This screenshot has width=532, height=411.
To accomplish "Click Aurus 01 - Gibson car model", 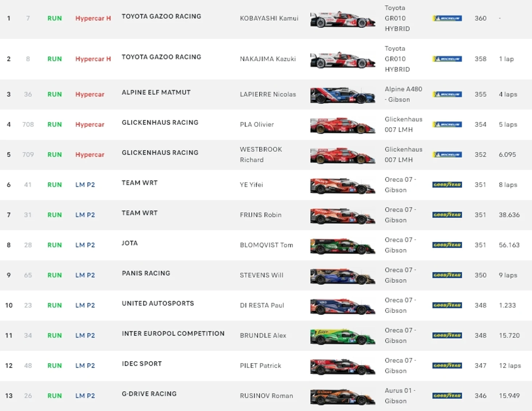I will point(400,396).
